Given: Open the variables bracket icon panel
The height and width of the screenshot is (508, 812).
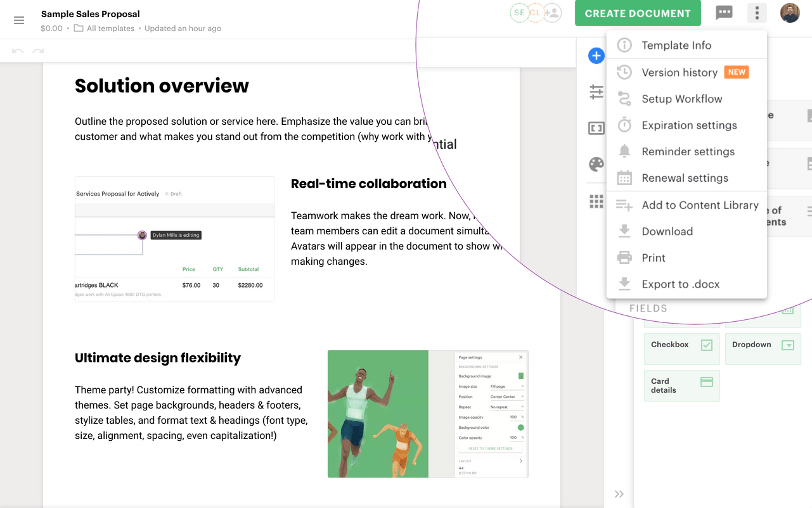Looking at the screenshot, I should point(596,129).
